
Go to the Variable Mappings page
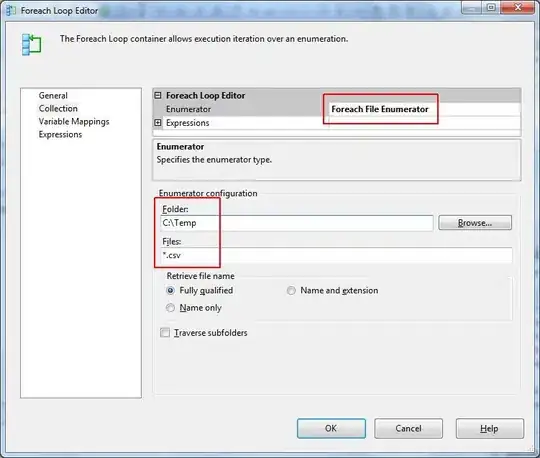point(74,122)
